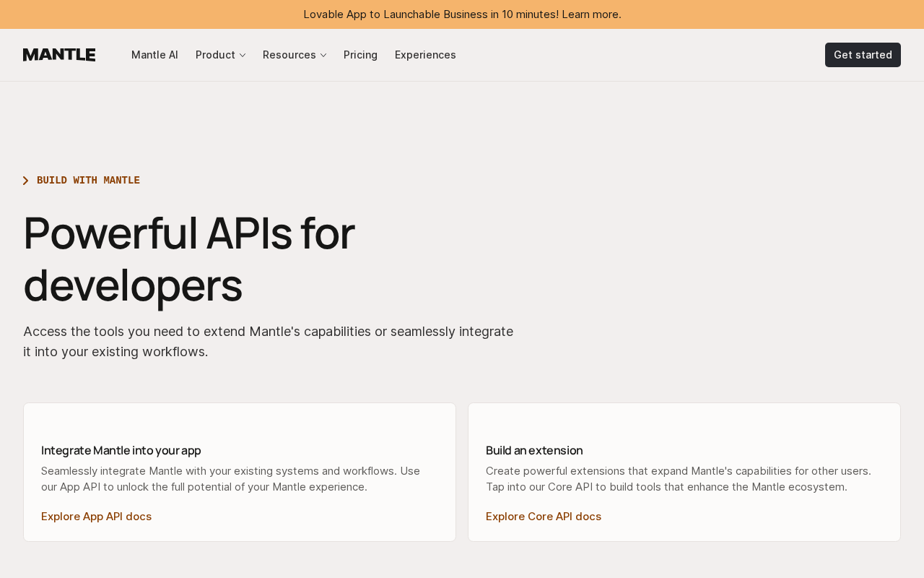Click the Build an extension card title

[533, 450]
